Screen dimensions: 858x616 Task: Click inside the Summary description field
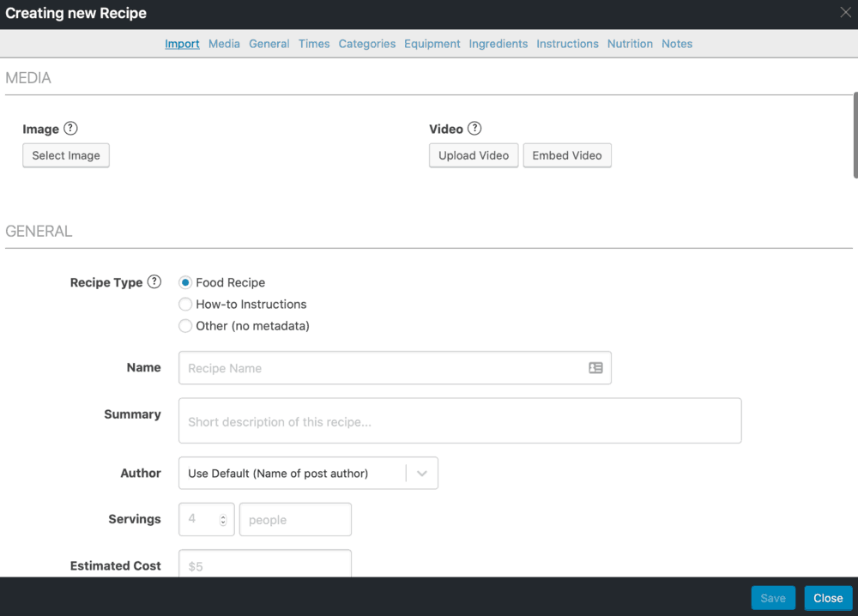[460, 420]
